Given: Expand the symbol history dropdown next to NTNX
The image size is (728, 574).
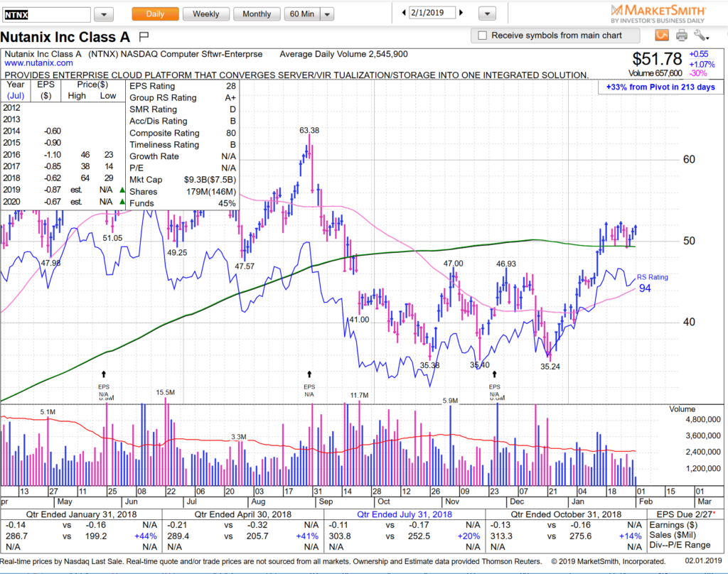Looking at the screenshot, I should (104, 14).
